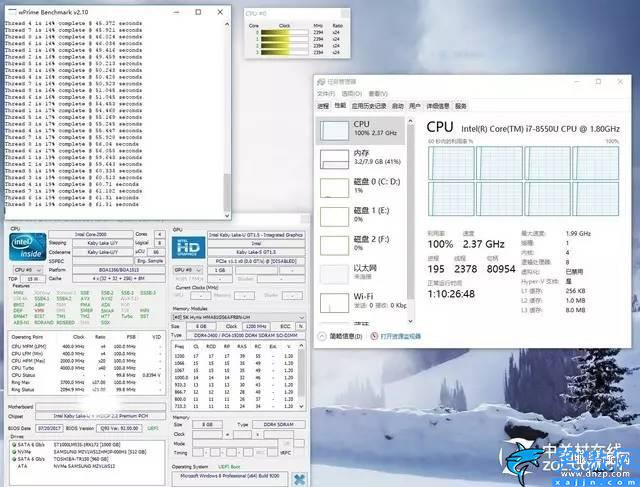The width and height of the screenshot is (640, 487).
Task: Click the Eng. Sample field in HWiNFO
Action: pyautogui.click(x=150, y=261)
